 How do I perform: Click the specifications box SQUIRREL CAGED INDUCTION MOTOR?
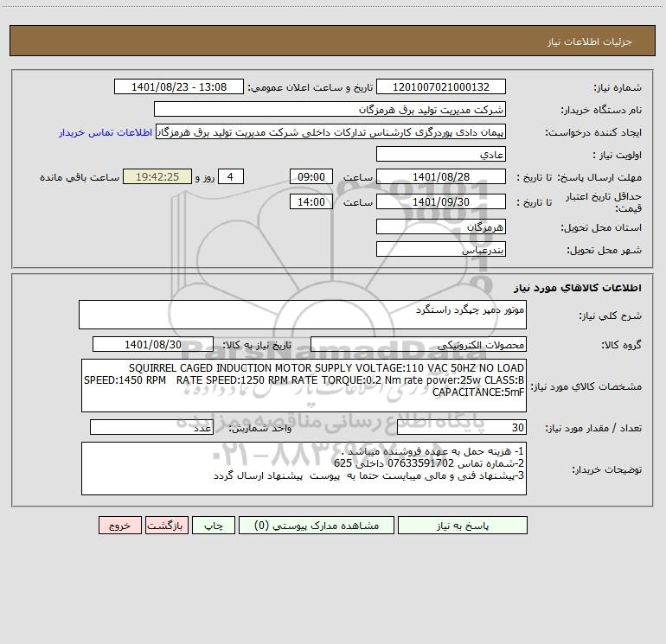[304, 386]
